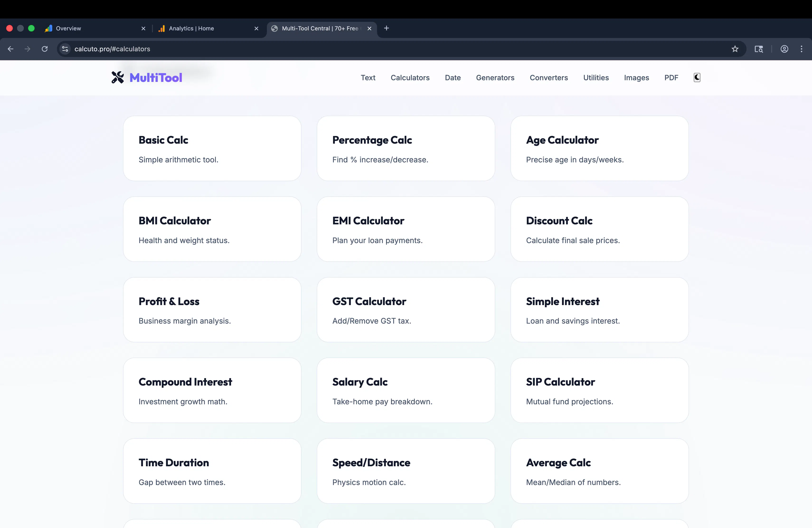Open the Utilities nav menu item
The height and width of the screenshot is (528, 812).
pos(596,78)
